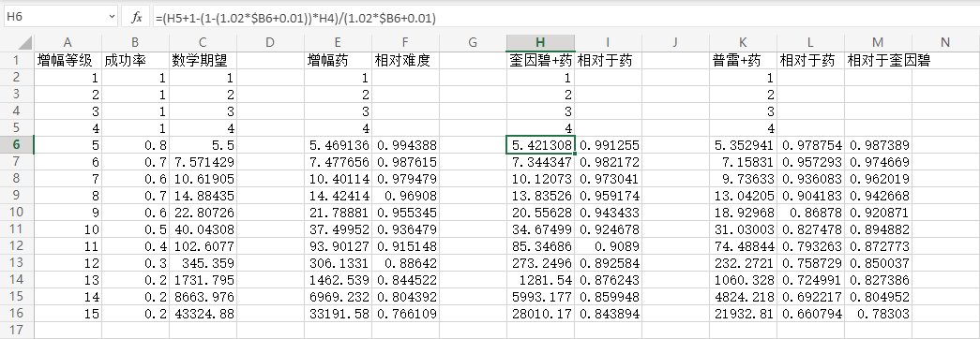Click the fx insert function icon

136,18
